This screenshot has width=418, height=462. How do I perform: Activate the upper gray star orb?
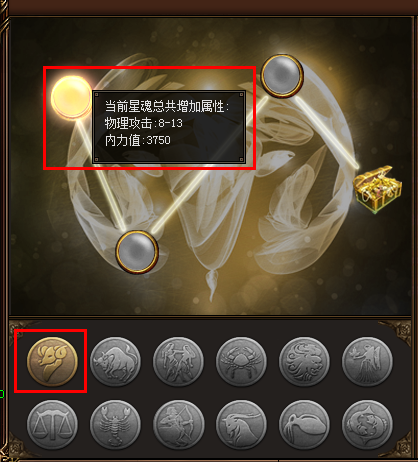coord(282,76)
